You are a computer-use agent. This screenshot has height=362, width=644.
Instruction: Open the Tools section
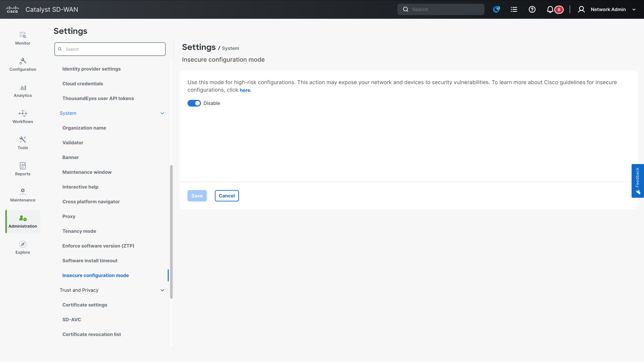[x=22, y=143]
